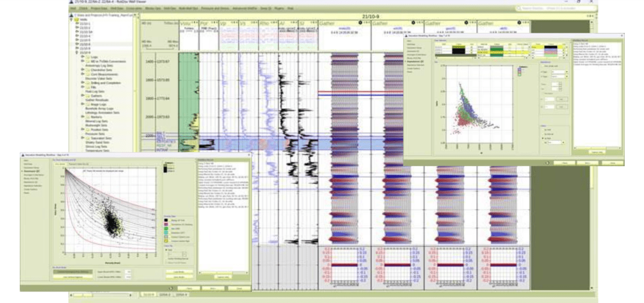Select colour by Interval radio button

click(x=543, y=134)
